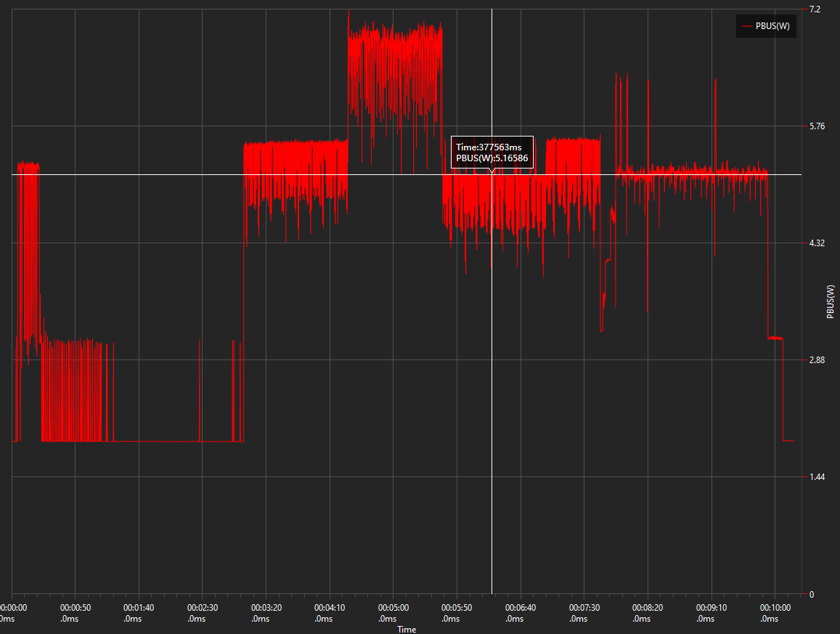Click the 0 y-axis tick label
Viewport: 840px width, 634px height.
[x=812, y=594]
